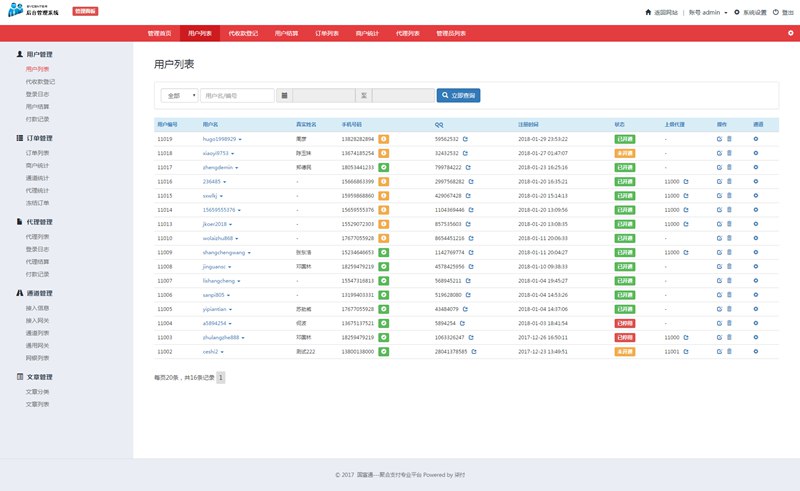Screen dimensions: 800x491
Task: Click the gear icon on the red navigation bar
Action: [x=791, y=33]
